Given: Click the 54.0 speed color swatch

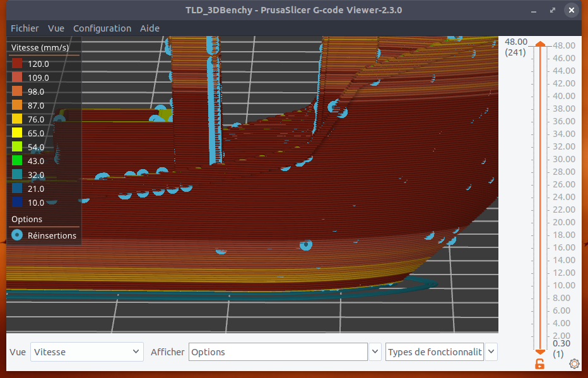Looking at the screenshot, I should coord(17,146).
